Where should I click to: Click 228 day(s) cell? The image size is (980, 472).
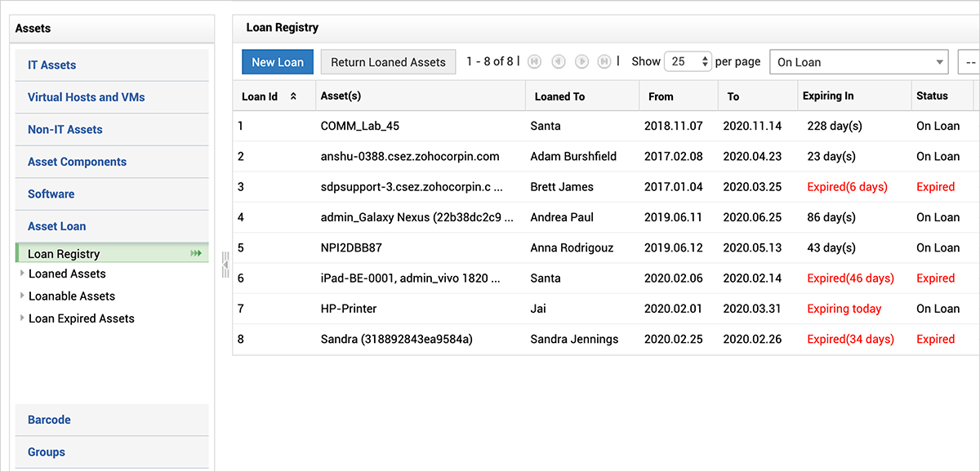point(835,126)
